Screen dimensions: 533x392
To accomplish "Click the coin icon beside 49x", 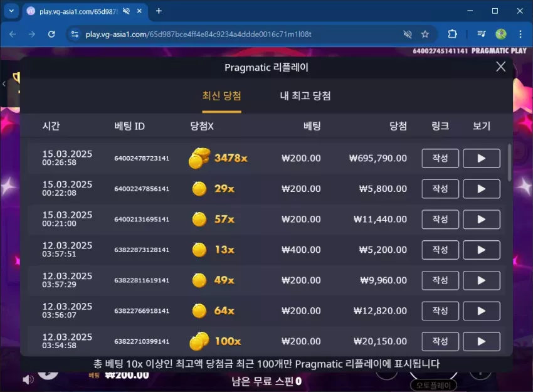I will pyautogui.click(x=199, y=280).
